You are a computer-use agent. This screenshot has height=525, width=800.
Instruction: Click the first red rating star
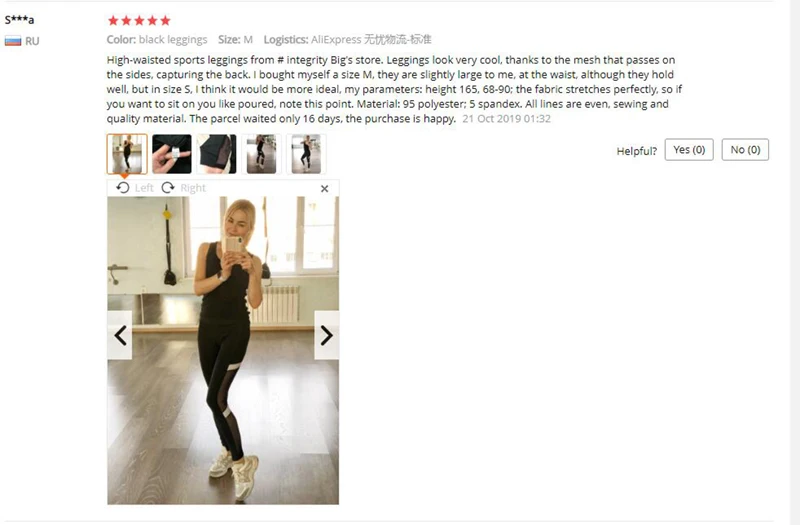pyautogui.click(x=113, y=20)
